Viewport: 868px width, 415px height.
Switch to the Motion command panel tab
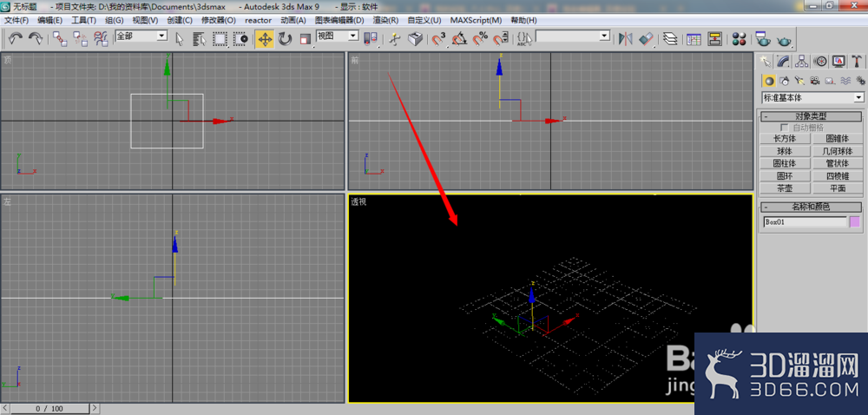tap(821, 60)
